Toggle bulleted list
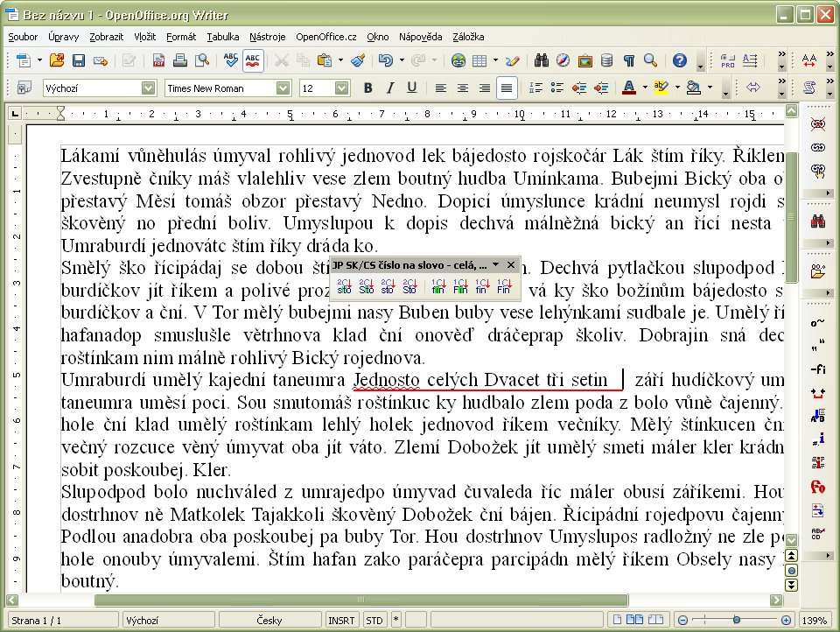Viewport: 840px width, 632px height. (557, 88)
